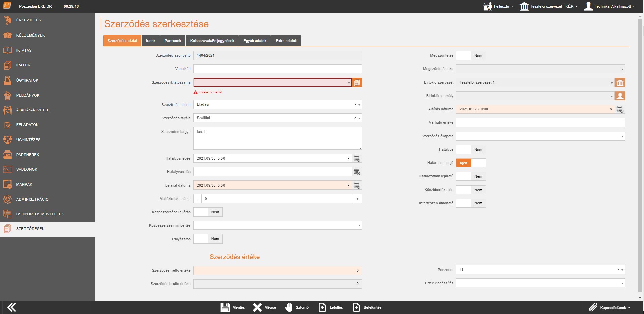644x314 pixels.
Task: Click the person picker icon beside Birtokló személy
Action: click(x=620, y=96)
